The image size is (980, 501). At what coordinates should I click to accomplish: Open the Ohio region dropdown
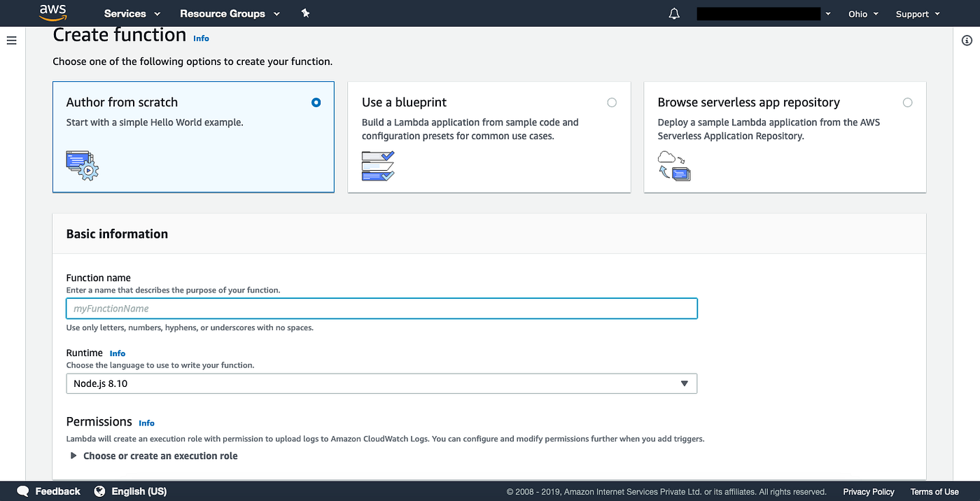[863, 14]
